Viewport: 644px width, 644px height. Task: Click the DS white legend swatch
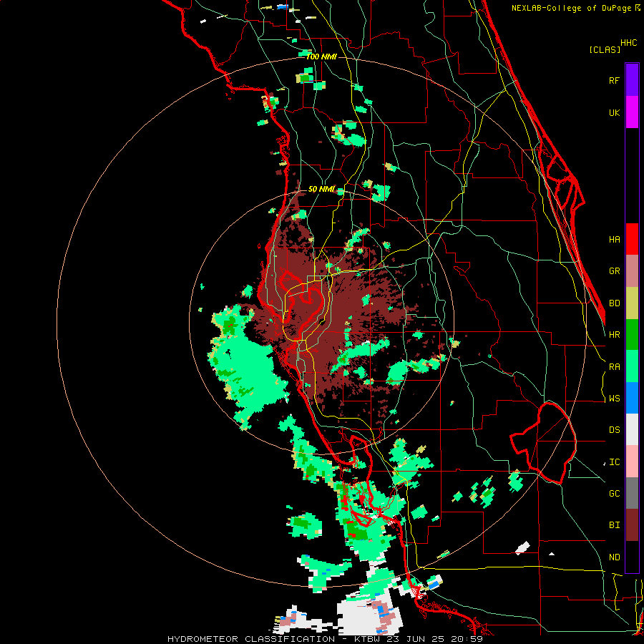[x=632, y=429]
